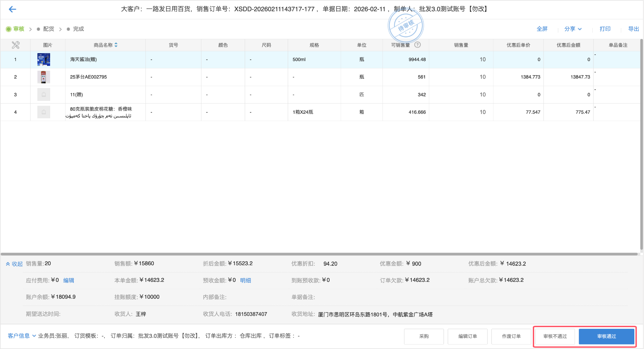Screen dimensions: 644x349
Task: Click the back arrow to return
Action: 12,9
